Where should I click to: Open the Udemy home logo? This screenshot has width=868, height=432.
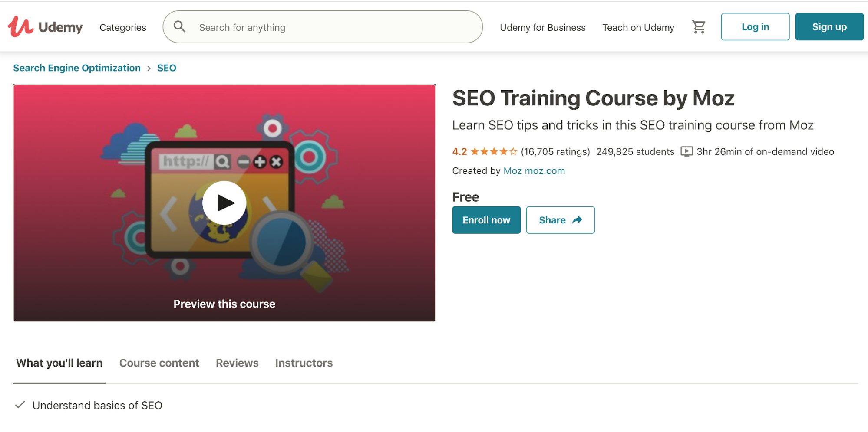pyautogui.click(x=45, y=27)
